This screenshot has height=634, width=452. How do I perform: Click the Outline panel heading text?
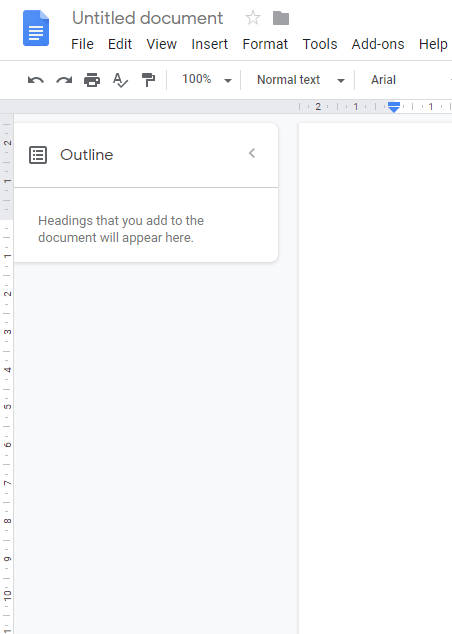[87, 155]
